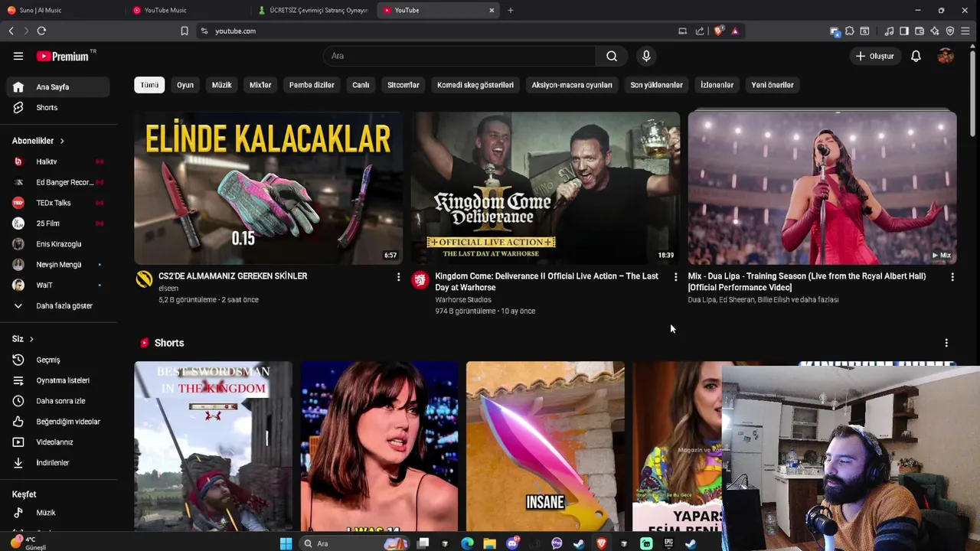Open Daha sonra izle list
This screenshot has height=551, width=980.
(x=58, y=401)
